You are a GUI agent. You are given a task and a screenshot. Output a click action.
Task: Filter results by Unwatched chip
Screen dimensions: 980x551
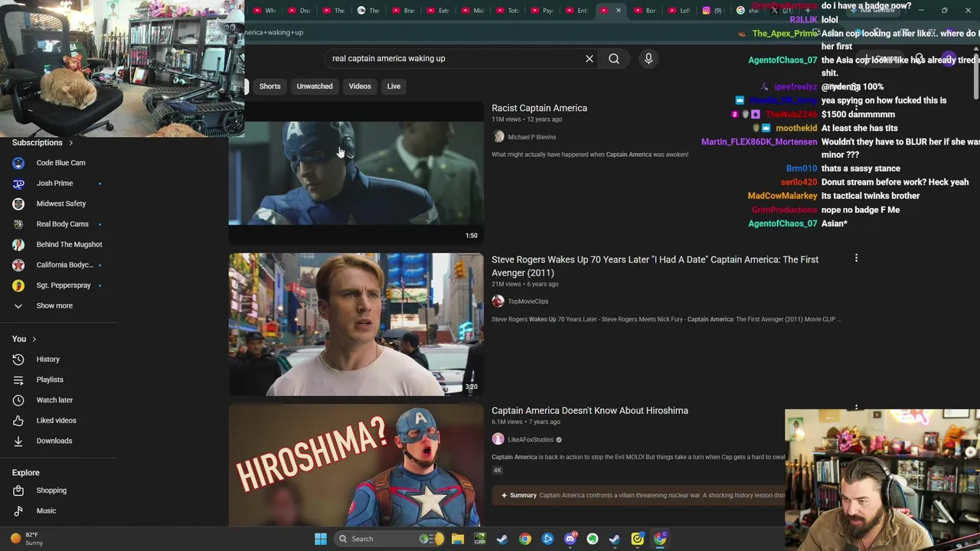point(315,86)
